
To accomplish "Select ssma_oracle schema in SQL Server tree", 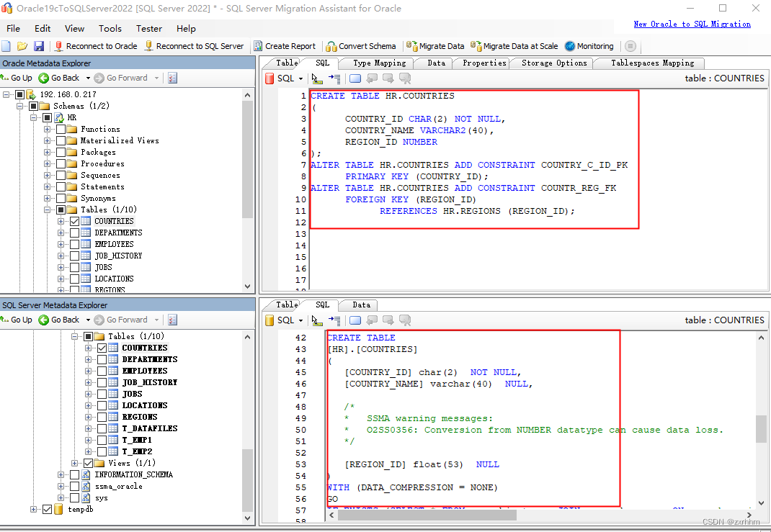I will click(118, 487).
